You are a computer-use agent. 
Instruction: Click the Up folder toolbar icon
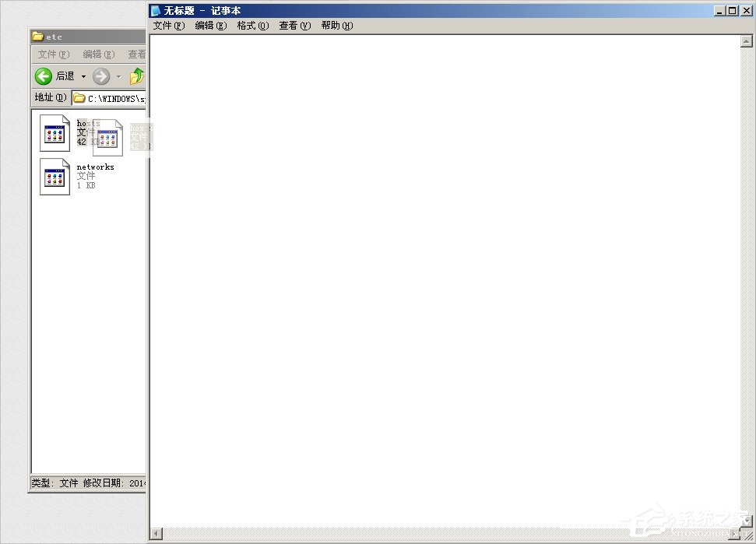pyautogui.click(x=136, y=75)
